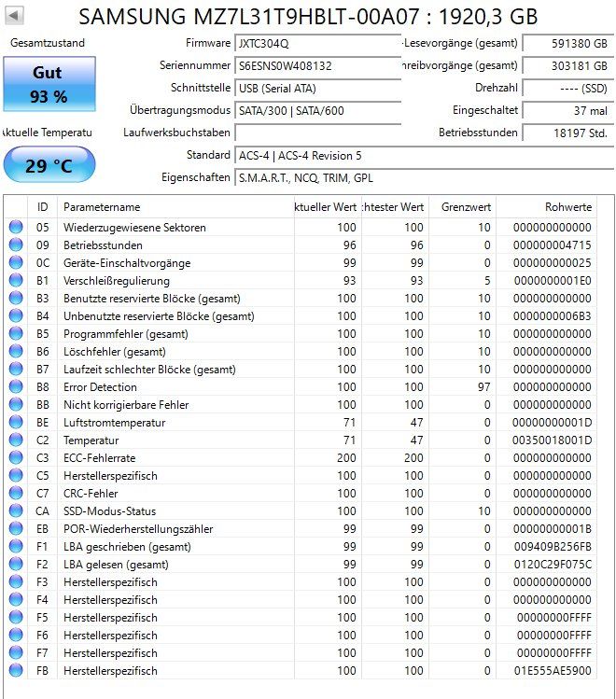
Task: Click raw value 009409B256FB
Action: click(553, 547)
